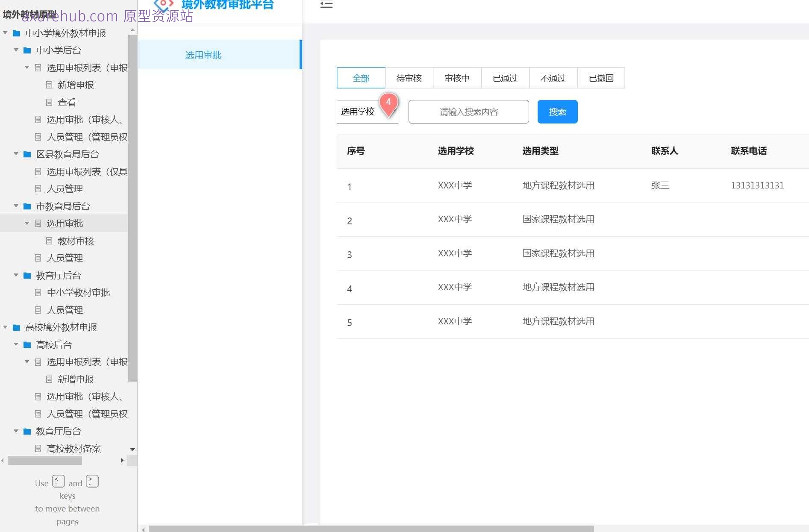Collapse the 选用申报列表 tree branch
This screenshot has height=532, width=809.
coord(26,68)
